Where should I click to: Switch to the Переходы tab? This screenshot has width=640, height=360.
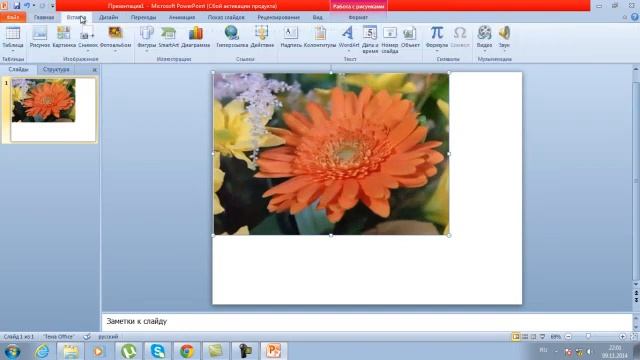tap(143, 18)
